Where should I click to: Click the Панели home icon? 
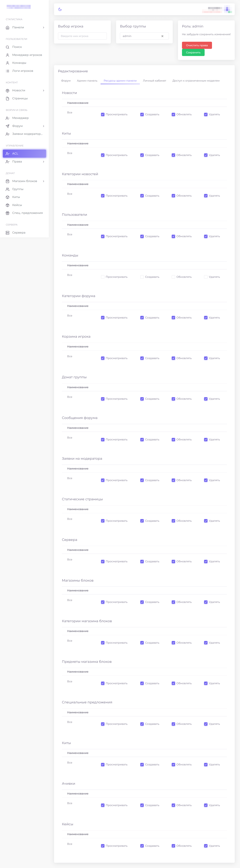point(7,28)
